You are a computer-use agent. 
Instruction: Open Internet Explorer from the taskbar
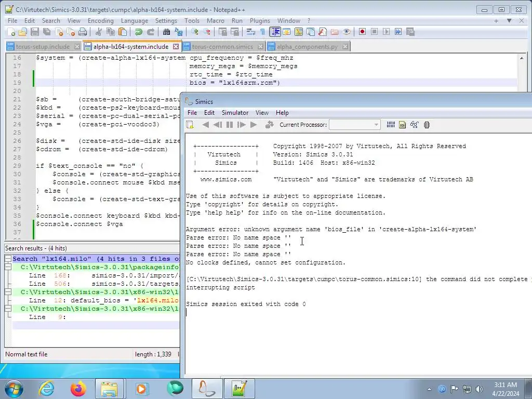click(x=46, y=389)
